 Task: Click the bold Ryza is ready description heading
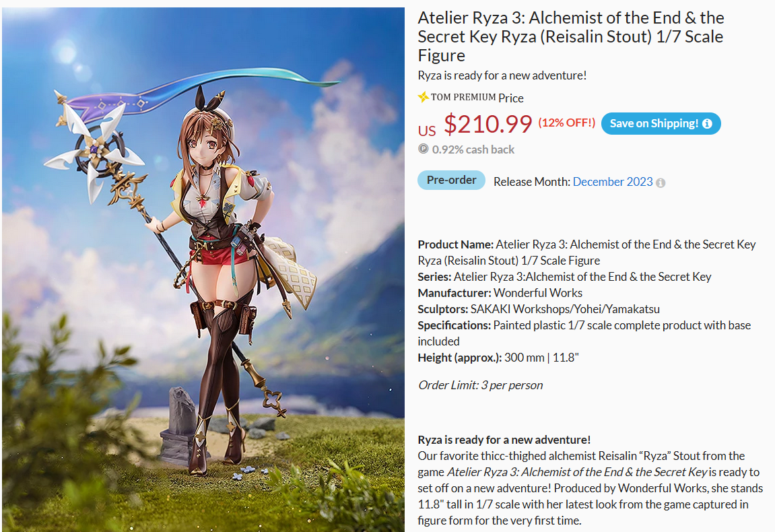[x=504, y=440]
